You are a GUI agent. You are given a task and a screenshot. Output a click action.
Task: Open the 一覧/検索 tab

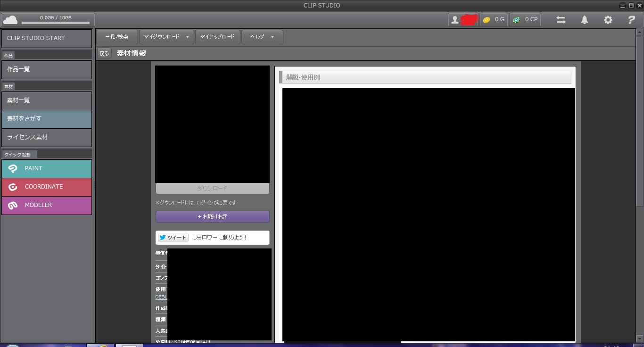coord(117,37)
